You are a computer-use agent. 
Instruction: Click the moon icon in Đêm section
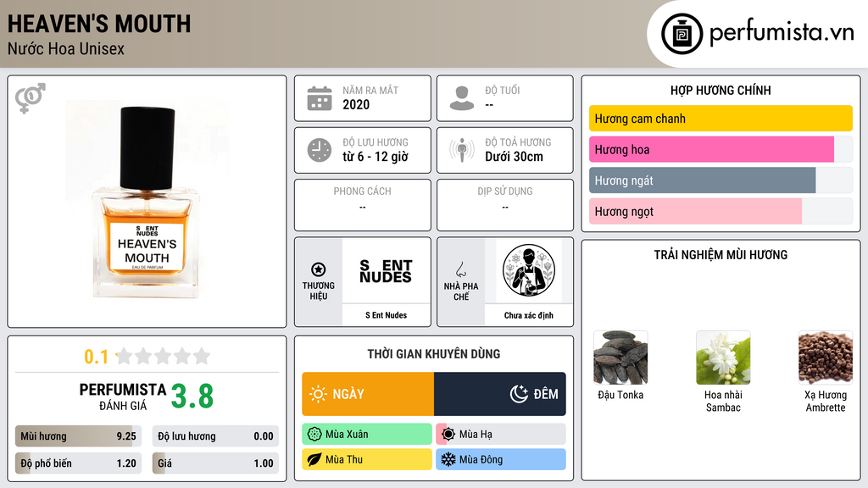(x=519, y=394)
